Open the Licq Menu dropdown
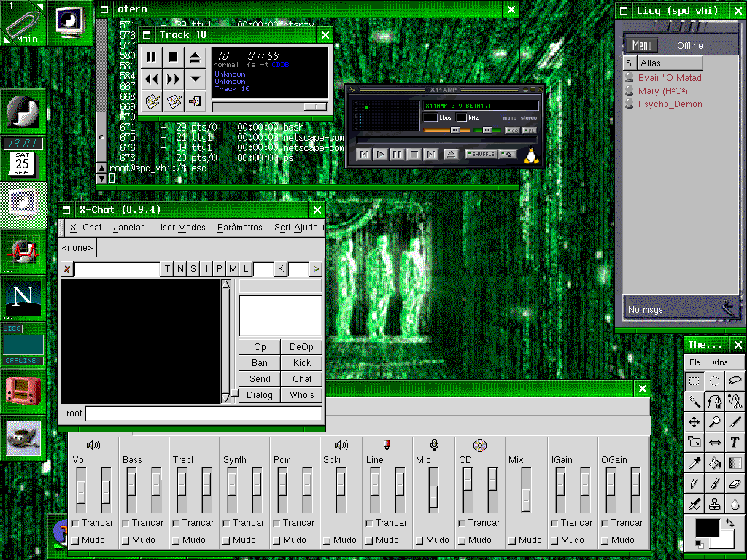This screenshot has height=560, width=747. pyautogui.click(x=642, y=45)
